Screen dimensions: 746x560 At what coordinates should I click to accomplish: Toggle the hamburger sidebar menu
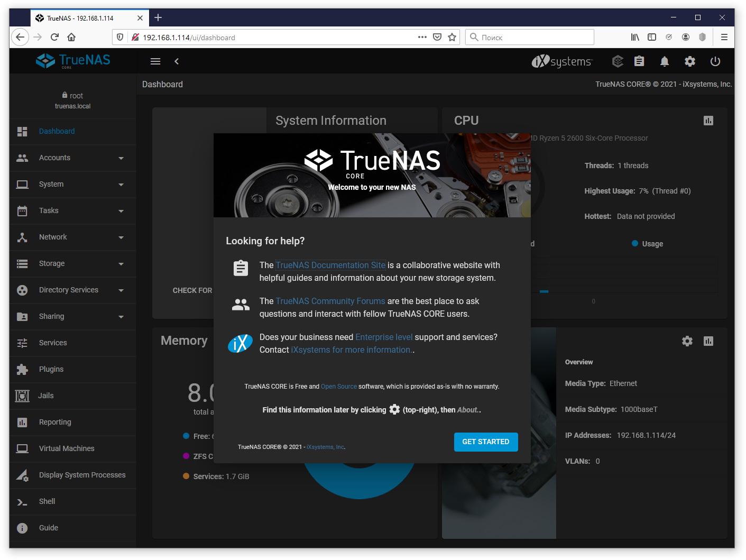click(x=155, y=61)
